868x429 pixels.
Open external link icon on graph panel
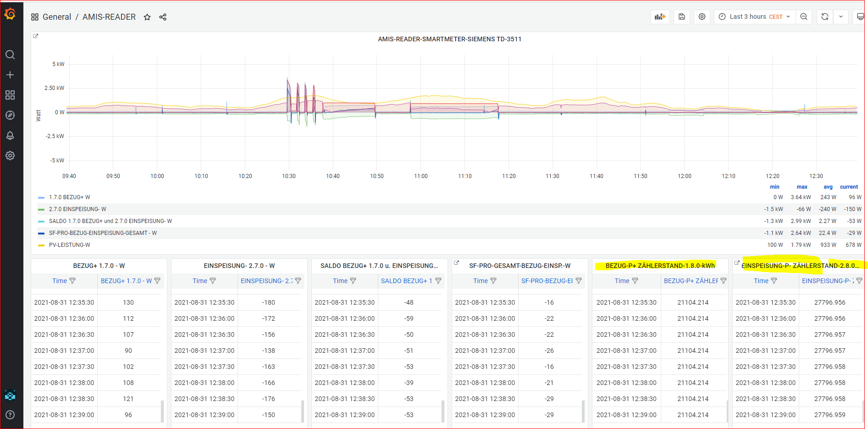click(x=36, y=36)
